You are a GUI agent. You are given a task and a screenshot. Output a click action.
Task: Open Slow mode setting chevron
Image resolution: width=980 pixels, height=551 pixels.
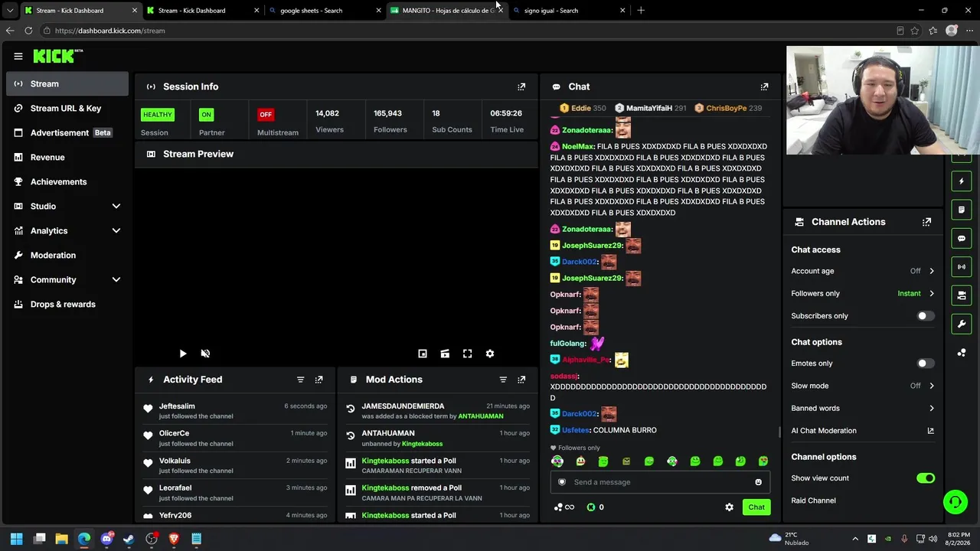pyautogui.click(x=932, y=386)
